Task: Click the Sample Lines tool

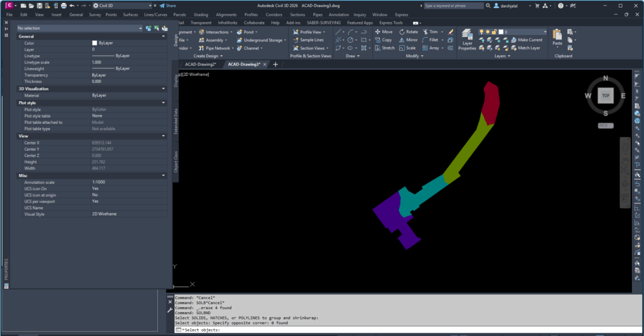Action: [308, 40]
